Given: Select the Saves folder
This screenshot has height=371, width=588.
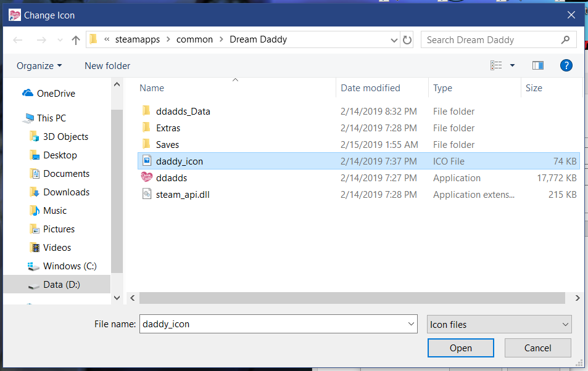Looking at the screenshot, I should 167,145.
